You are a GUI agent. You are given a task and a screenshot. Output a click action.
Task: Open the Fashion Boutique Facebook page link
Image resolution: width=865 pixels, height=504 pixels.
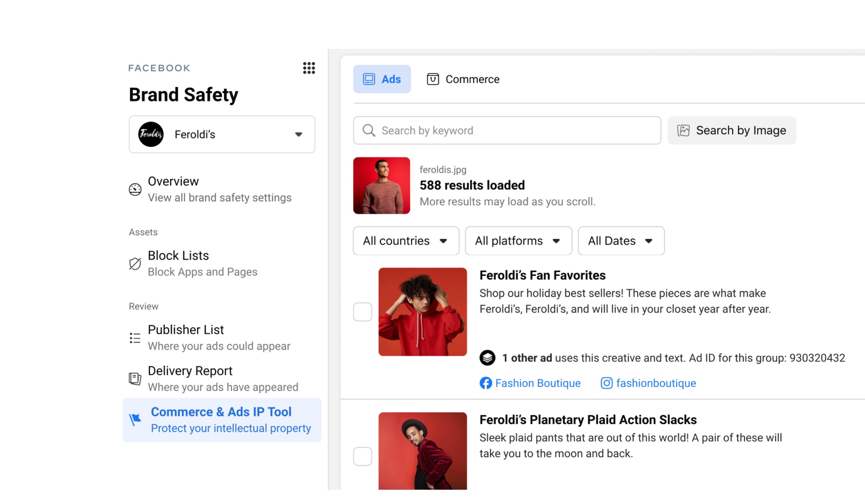[x=538, y=383]
